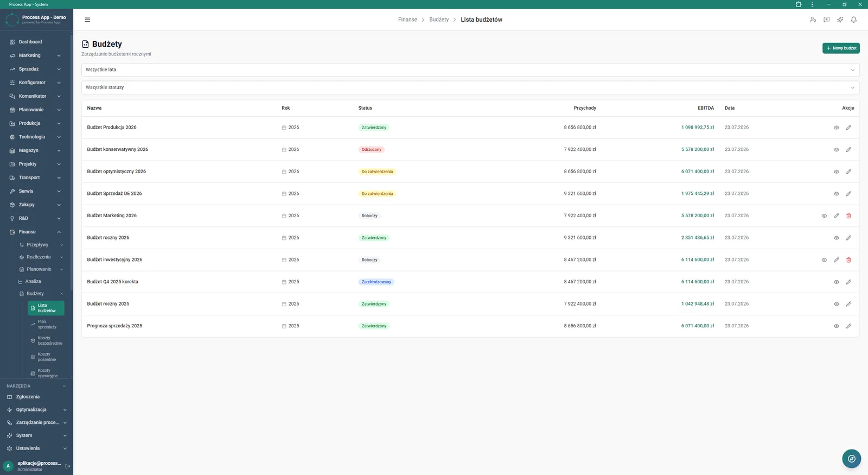Click the three-dot menu in title bar
Image resolution: width=868 pixels, height=475 pixels.
[812, 4]
